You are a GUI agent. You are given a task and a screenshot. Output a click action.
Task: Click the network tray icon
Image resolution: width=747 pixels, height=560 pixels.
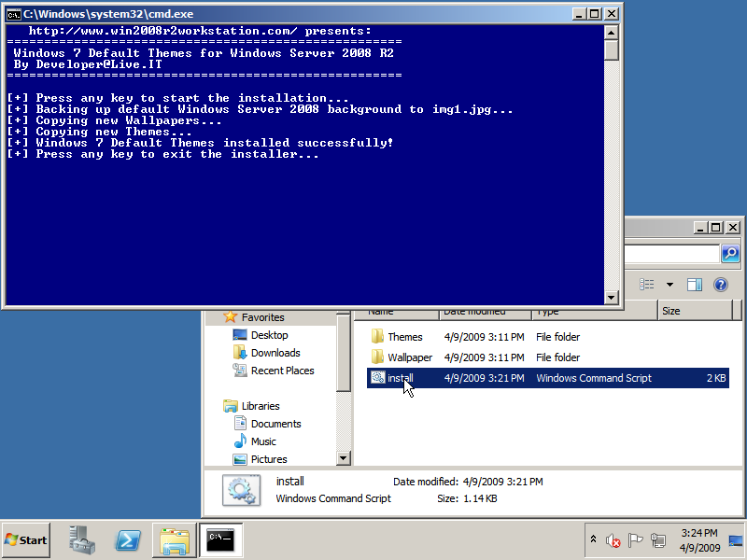tap(658, 540)
